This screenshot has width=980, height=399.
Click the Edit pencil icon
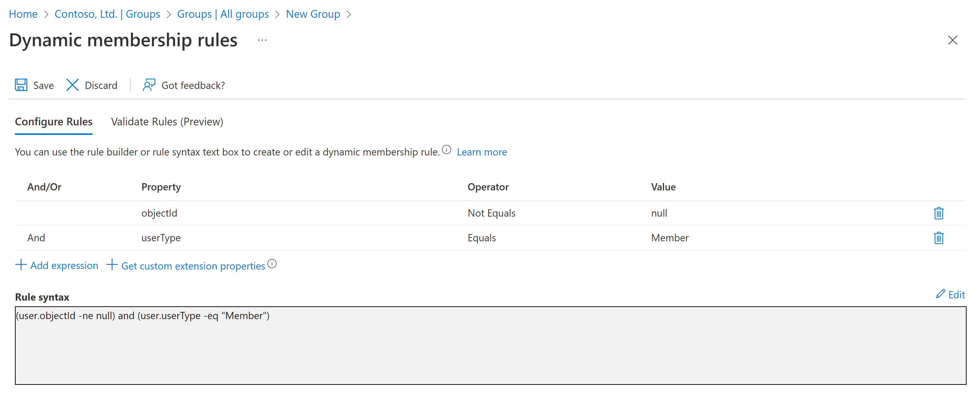coord(940,294)
